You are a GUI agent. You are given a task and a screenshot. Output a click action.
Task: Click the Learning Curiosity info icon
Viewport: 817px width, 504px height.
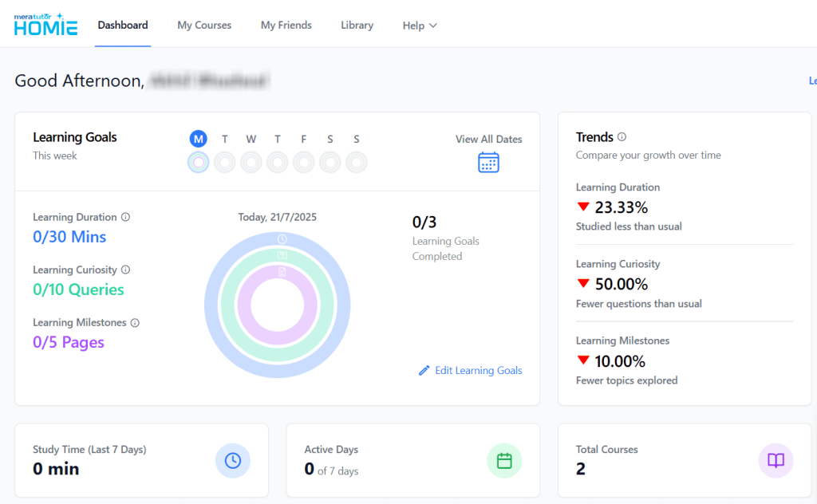click(125, 270)
